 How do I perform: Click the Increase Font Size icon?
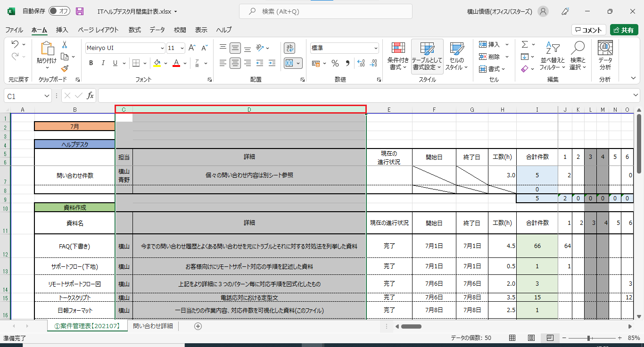click(x=192, y=48)
